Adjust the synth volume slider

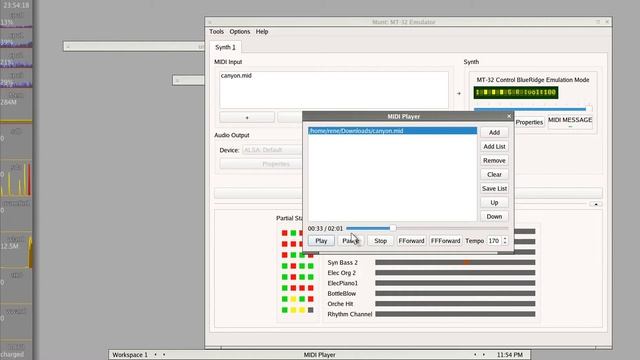click(x=533, y=109)
